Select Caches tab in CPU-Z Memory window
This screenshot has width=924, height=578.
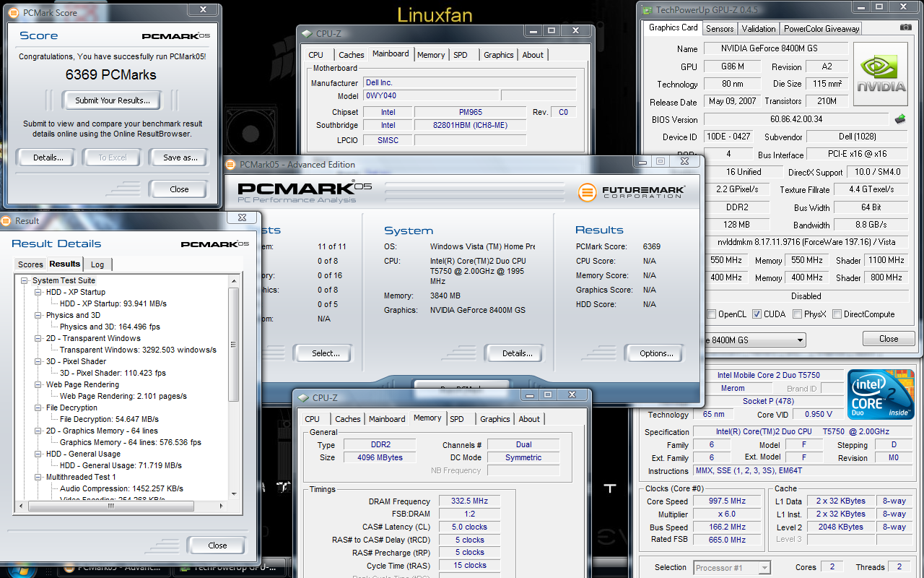click(348, 419)
